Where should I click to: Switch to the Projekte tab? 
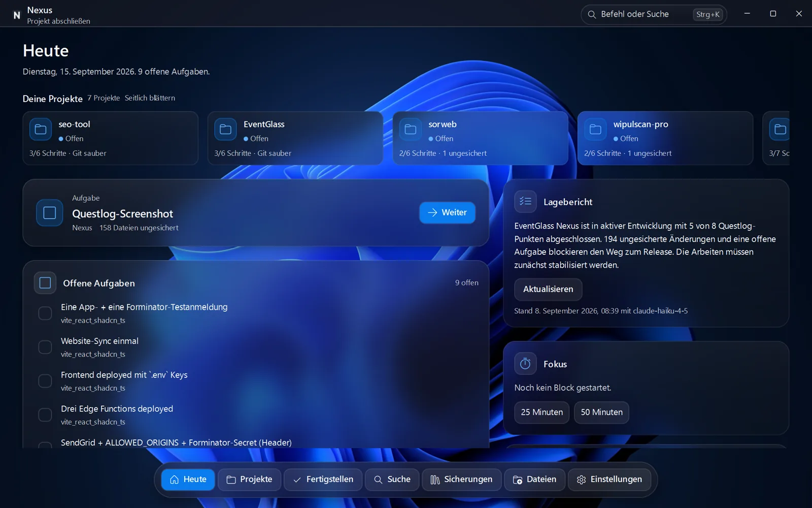click(x=249, y=480)
